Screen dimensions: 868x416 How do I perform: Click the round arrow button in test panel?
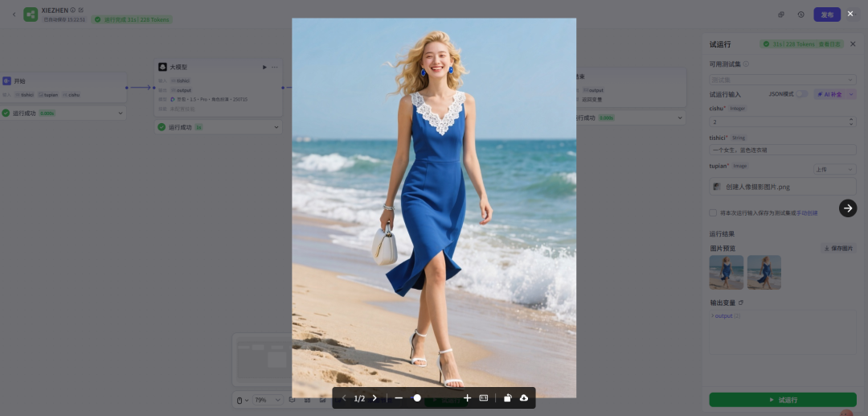tap(847, 208)
